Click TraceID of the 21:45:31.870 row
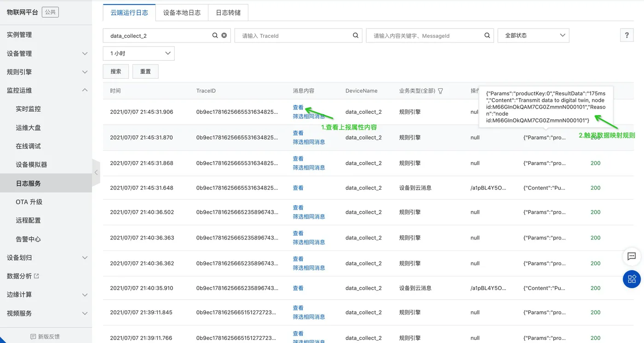 pyautogui.click(x=237, y=138)
